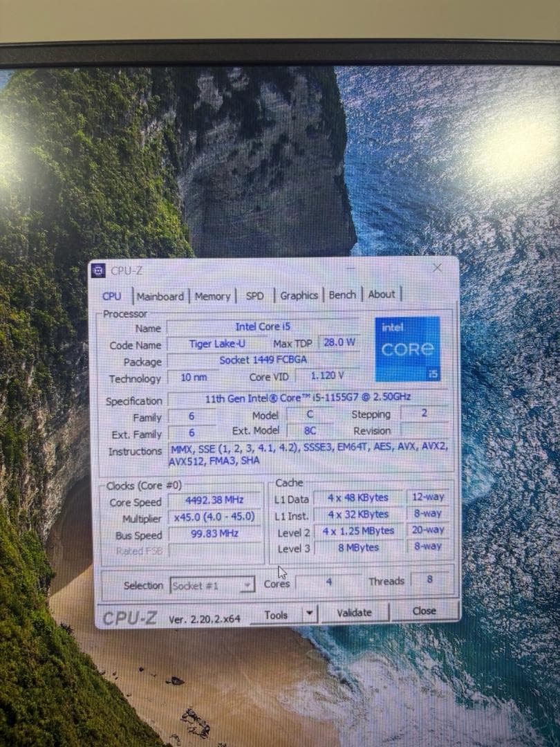
Task: Click the Core Speed value 4492.38 MHz
Action: 214,500
